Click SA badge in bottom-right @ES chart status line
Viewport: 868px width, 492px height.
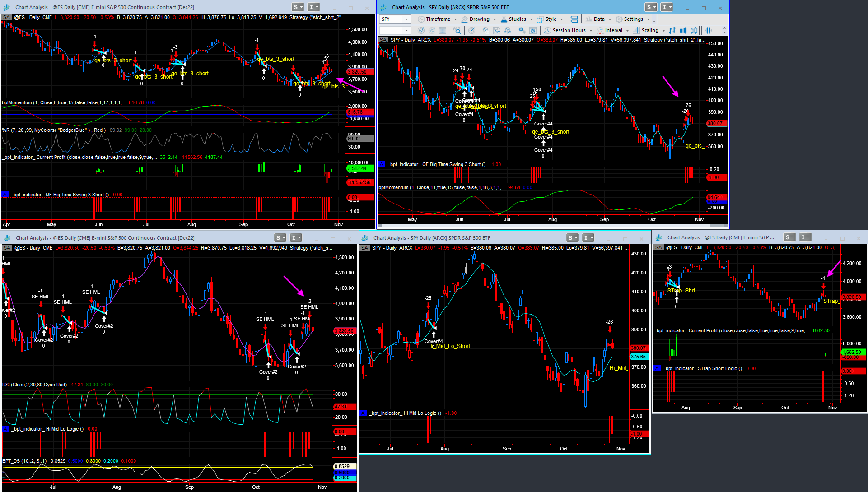[x=659, y=247]
